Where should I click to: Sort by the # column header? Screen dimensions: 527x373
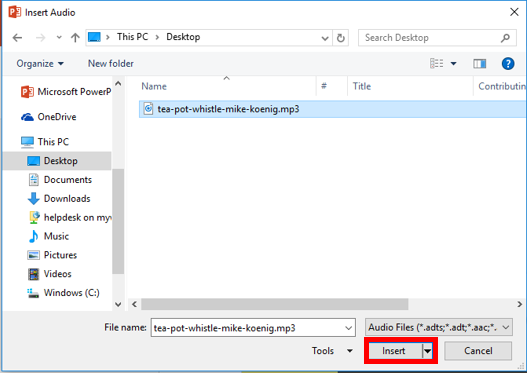point(324,86)
